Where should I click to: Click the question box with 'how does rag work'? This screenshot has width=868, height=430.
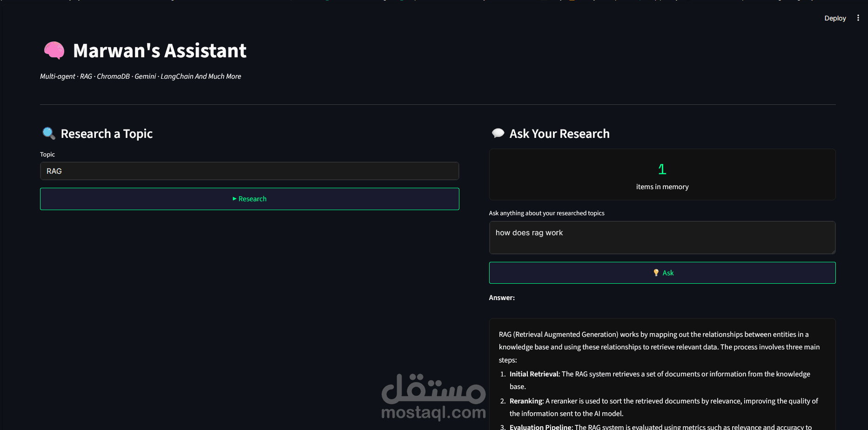coord(662,238)
